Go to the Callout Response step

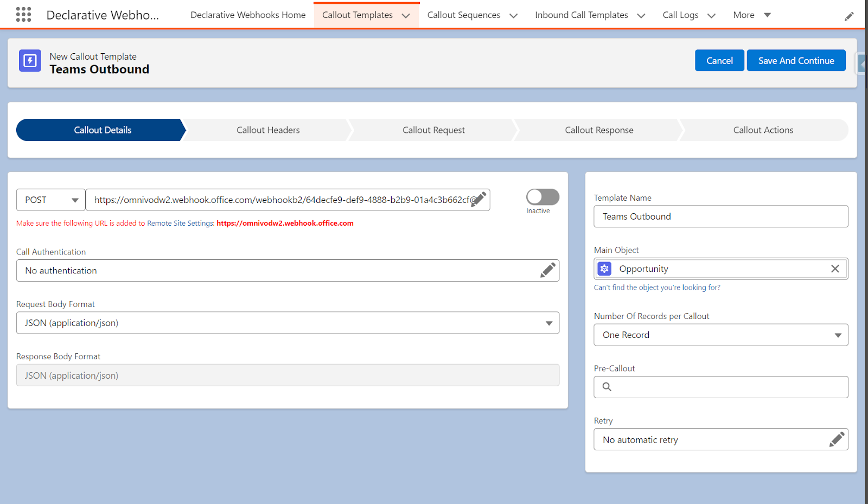599,130
